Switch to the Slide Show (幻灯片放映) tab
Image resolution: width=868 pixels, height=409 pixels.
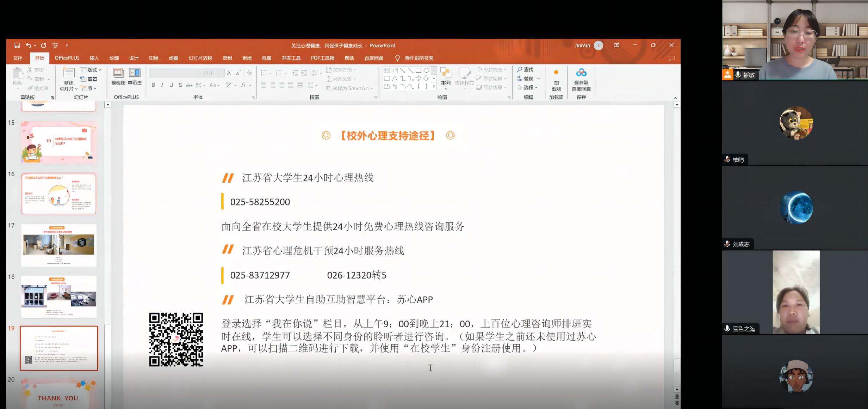click(200, 58)
